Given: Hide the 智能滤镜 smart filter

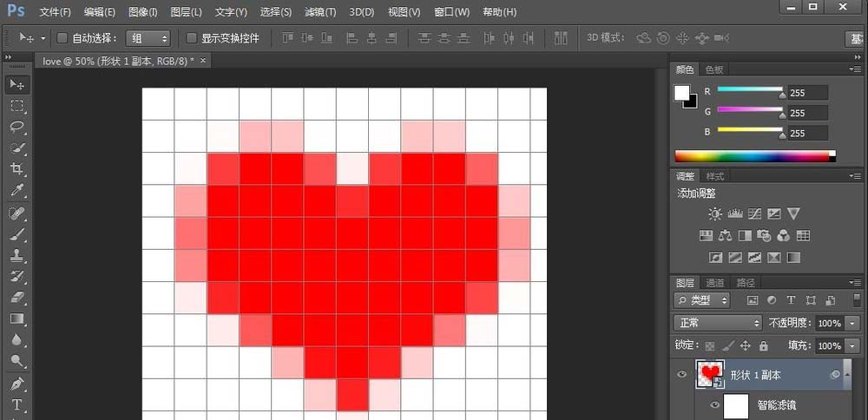Looking at the screenshot, I should pyautogui.click(x=714, y=405).
